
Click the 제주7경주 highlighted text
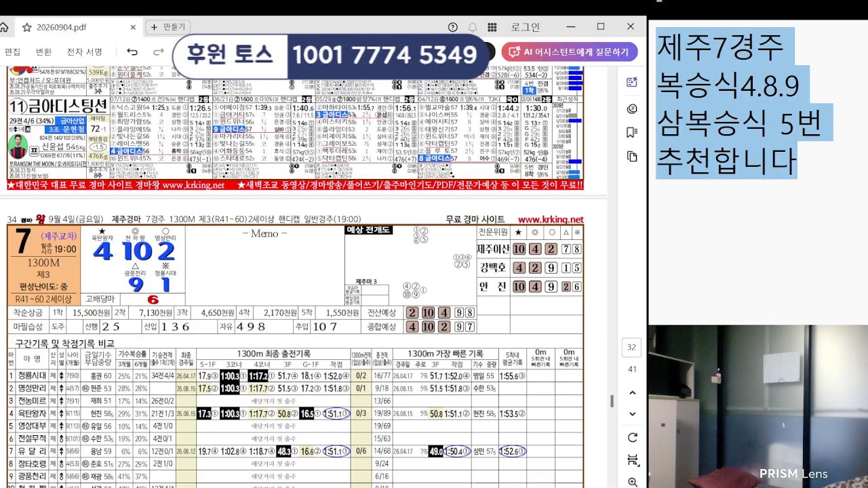coord(720,47)
